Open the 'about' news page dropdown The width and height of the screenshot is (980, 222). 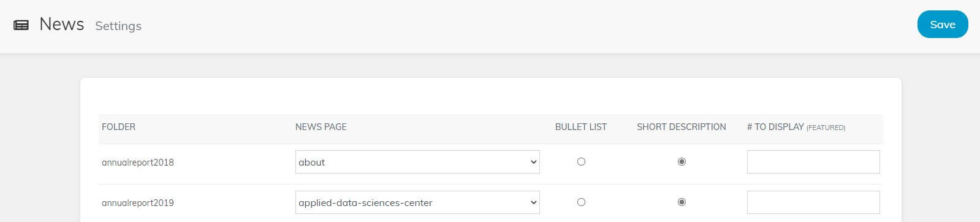(x=417, y=162)
